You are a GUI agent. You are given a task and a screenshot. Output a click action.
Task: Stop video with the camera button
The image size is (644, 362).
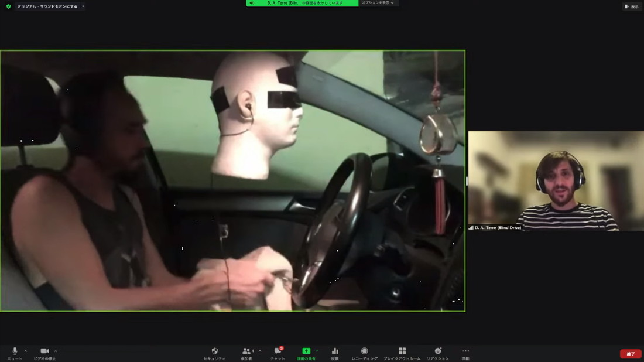click(x=44, y=352)
